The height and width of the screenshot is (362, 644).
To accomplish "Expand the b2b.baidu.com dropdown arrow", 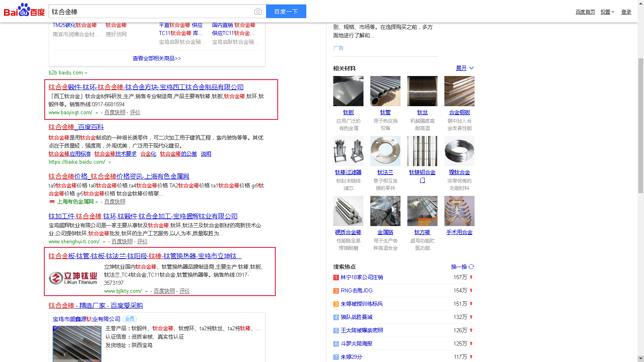I will point(86,73).
